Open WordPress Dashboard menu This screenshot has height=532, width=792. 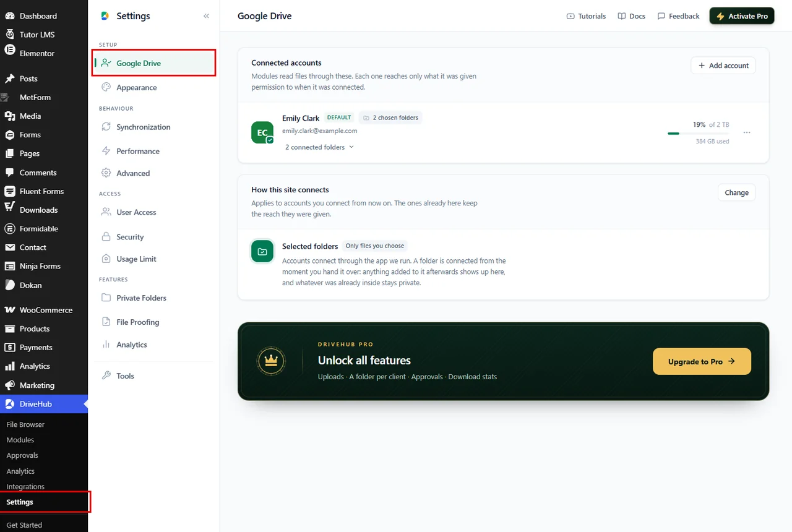point(44,16)
